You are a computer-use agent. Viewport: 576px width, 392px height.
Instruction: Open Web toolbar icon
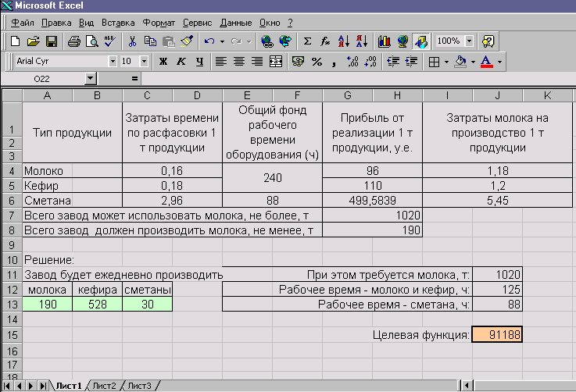[x=285, y=41]
